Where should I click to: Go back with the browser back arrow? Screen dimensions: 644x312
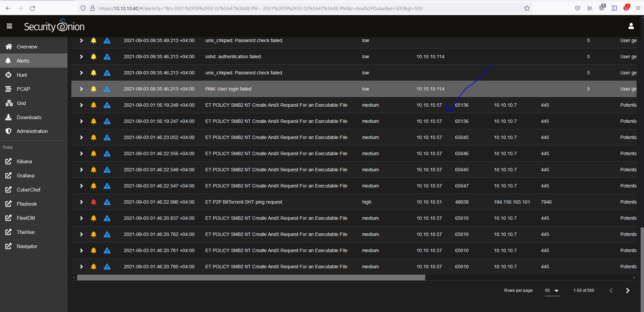coord(8,8)
